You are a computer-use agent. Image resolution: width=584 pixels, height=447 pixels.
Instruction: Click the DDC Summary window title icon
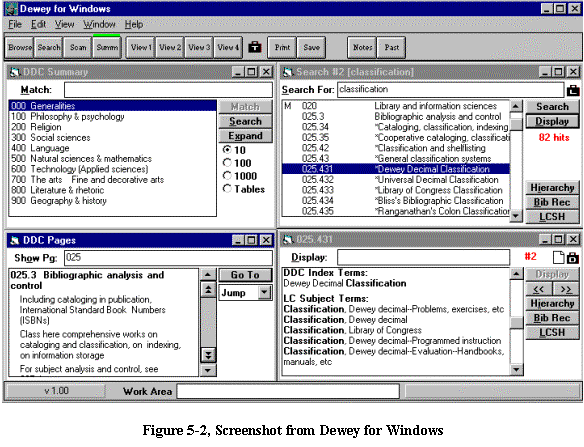click(x=15, y=72)
